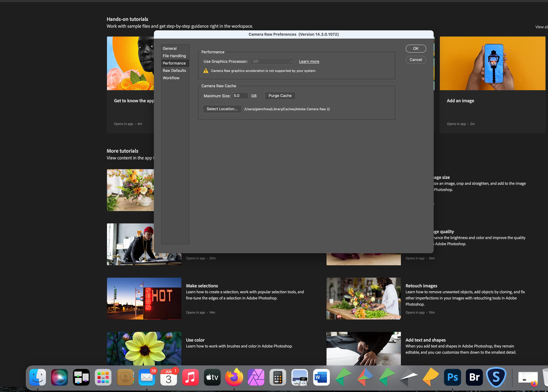Open the Mail app with 38 badge
548x392 pixels.
tap(147, 377)
